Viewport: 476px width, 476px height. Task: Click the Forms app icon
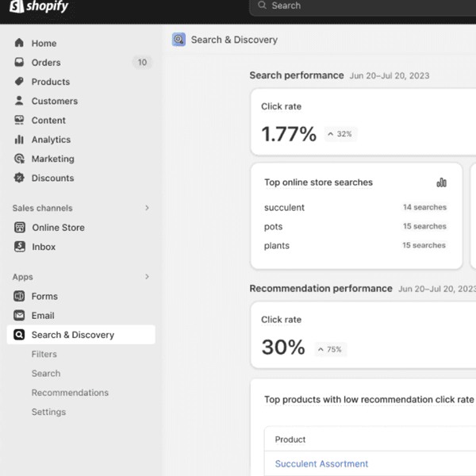[x=19, y=296]
